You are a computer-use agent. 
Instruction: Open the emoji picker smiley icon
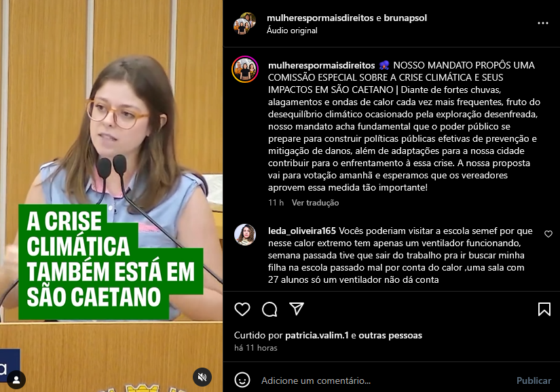(242, 380)
